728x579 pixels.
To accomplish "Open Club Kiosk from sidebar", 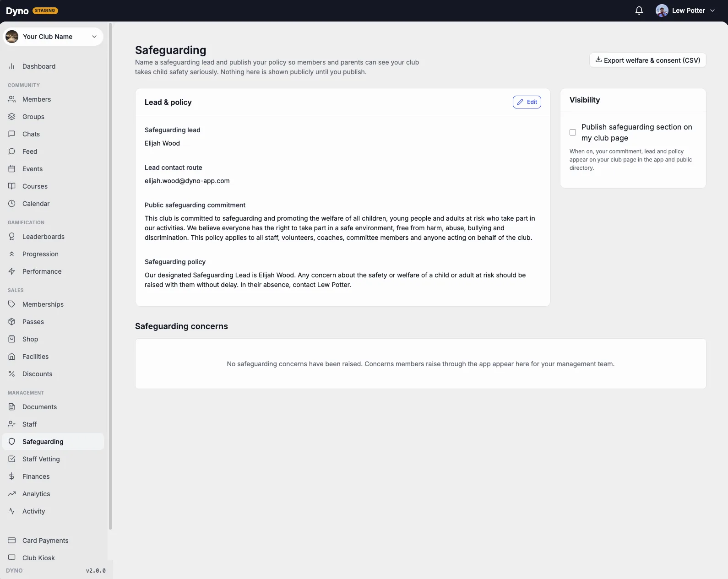I will point(53,558).
